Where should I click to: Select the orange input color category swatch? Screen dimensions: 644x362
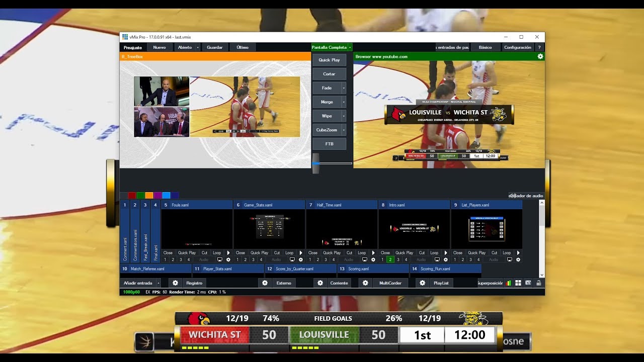149,195
